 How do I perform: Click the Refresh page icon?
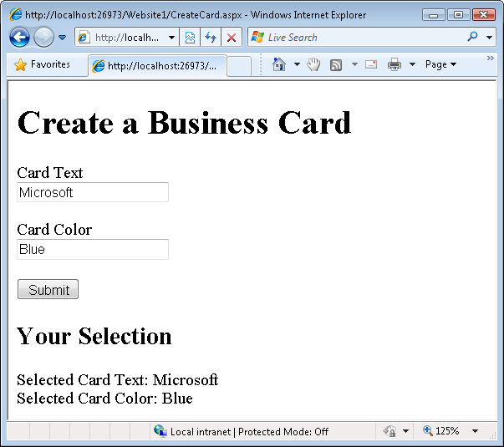coord(210,38)
